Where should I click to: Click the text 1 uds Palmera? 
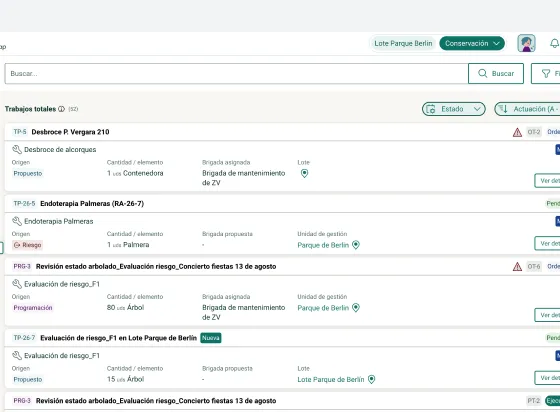coord(128,245)
